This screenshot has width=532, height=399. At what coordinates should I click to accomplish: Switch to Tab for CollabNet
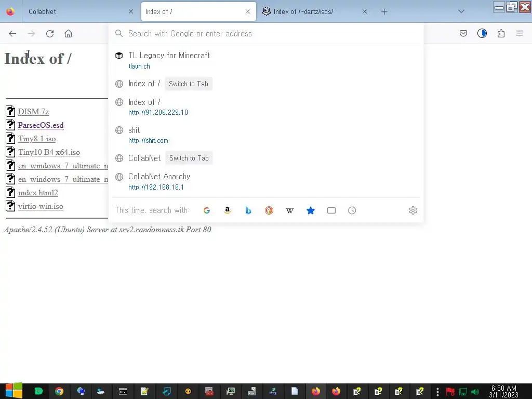189,158
